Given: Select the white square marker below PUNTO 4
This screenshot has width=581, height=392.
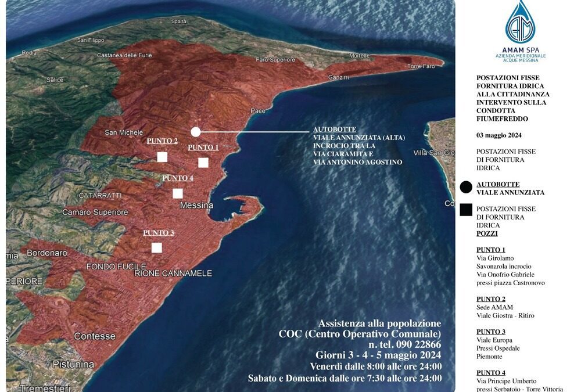Looking at the screenshot, I should click(x=178, y=193).
